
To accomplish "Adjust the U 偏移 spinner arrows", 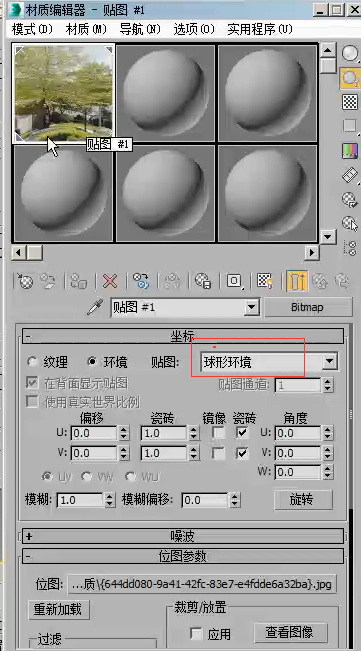I will 123,433.
